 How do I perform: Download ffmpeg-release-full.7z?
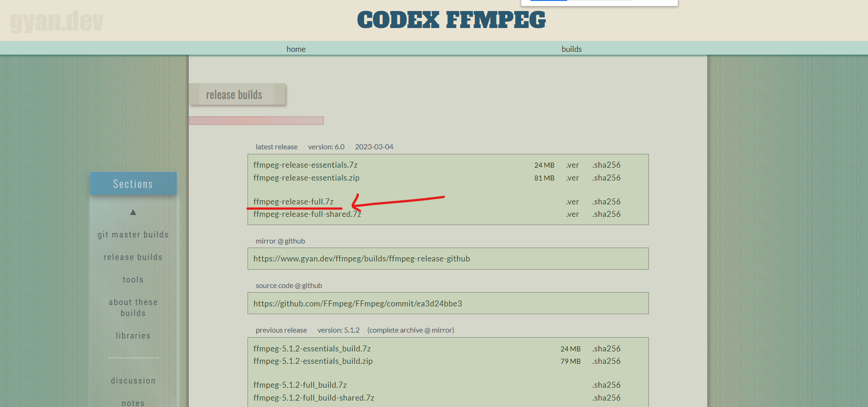pos(293,202)
